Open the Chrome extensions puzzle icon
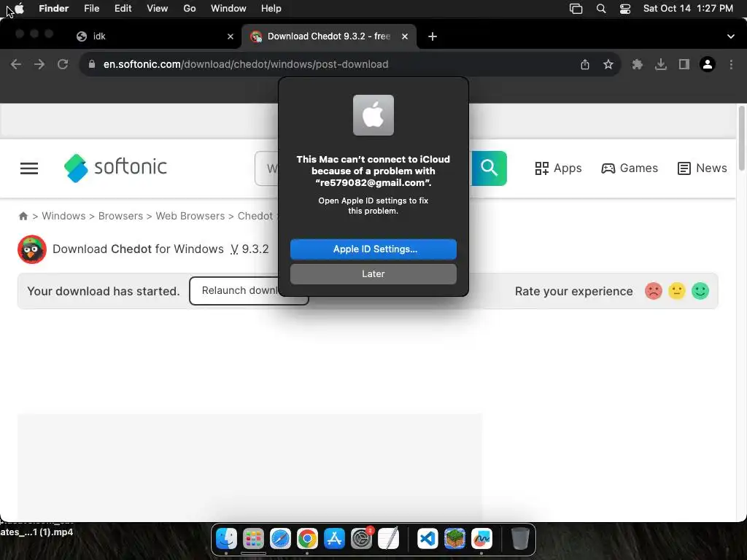This screenshot has height=560, width=747. coord(637,64)
